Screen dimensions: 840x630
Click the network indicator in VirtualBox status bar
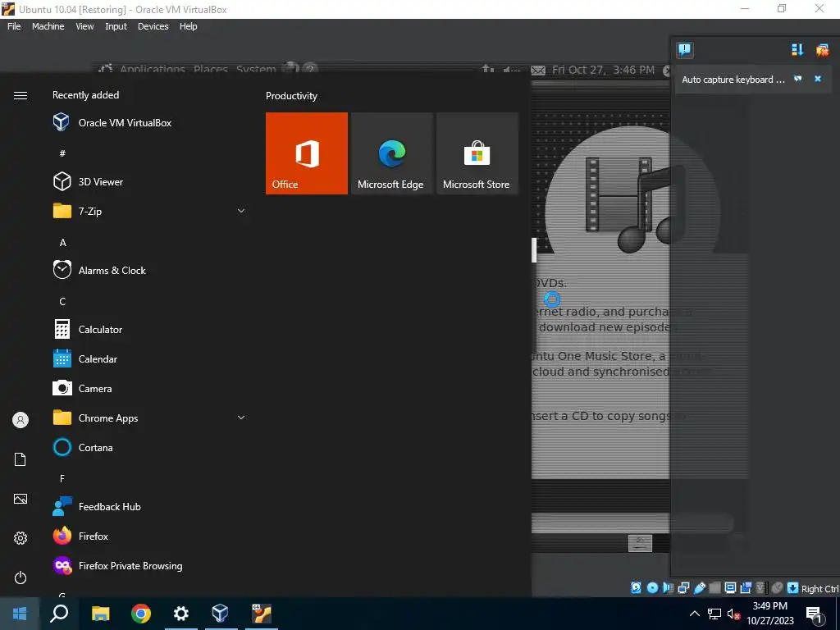[x=683, y=587]
